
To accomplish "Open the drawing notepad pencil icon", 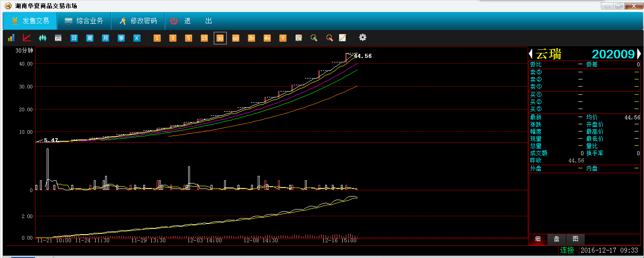I will (x=343, y=38).
